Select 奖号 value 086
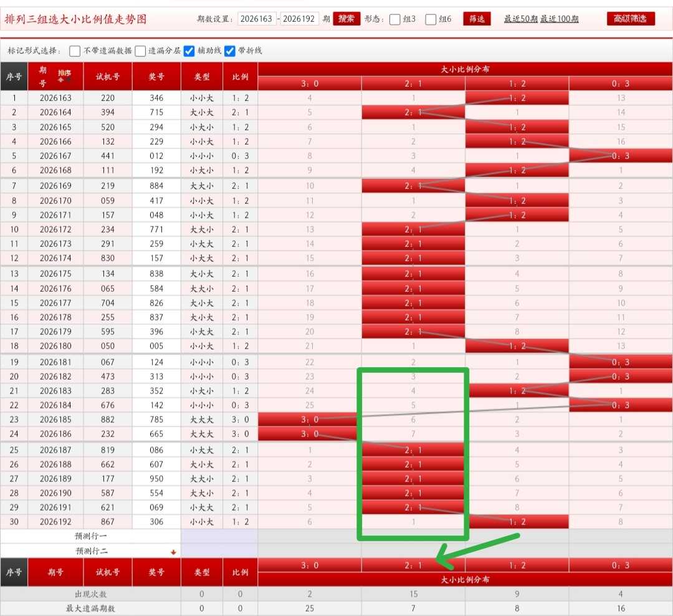Screen dimensions: 673x616 point(156,450)
